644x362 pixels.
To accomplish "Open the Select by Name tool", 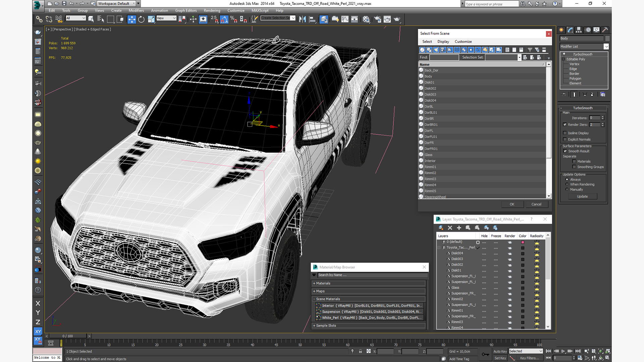I will [x=100, y=19].
